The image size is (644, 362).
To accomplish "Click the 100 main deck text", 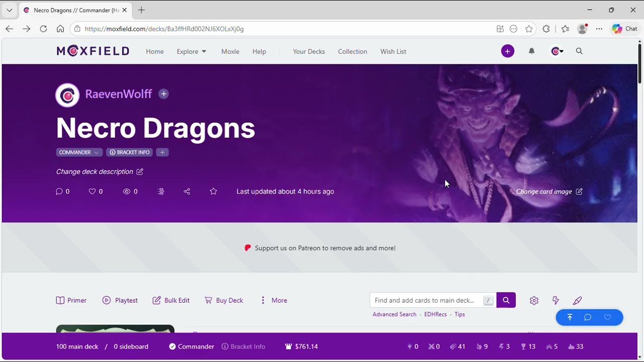I will (x=77, y=346).
